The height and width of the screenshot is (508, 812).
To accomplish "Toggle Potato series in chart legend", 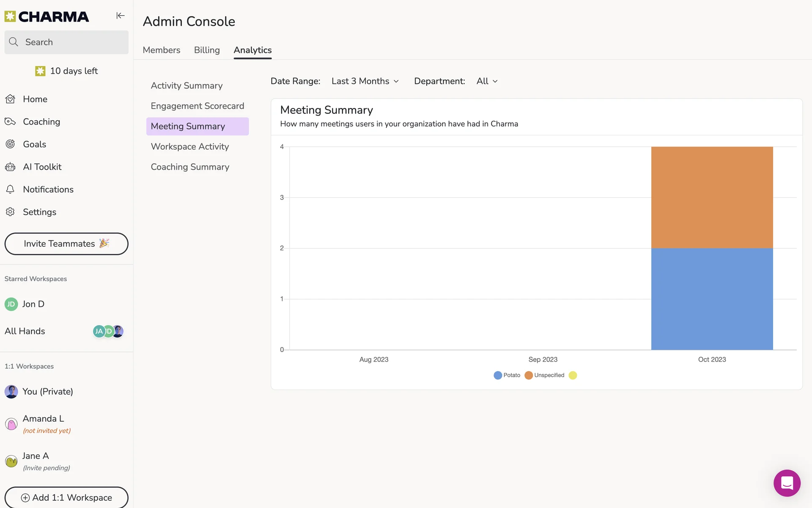I will point(507,375).
